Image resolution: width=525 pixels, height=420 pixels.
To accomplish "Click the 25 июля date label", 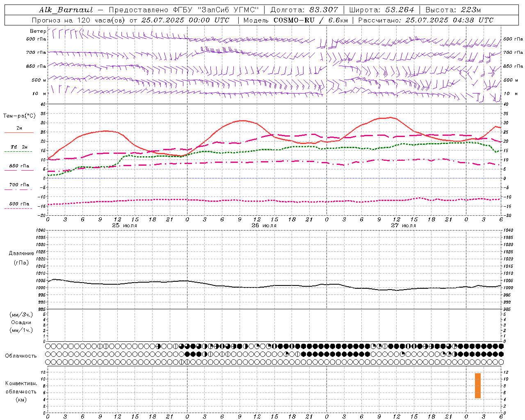I will click(x=125, y=226).
